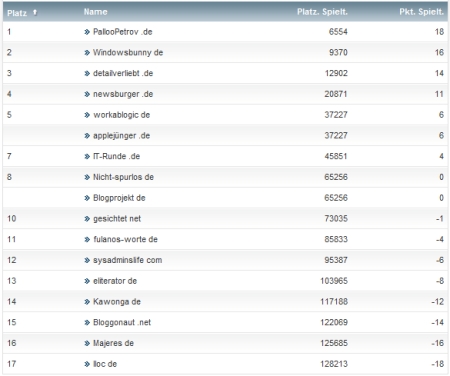Select the rank value 117188
This screenshot has width=450, height=376.
click(x=334, y=301)
